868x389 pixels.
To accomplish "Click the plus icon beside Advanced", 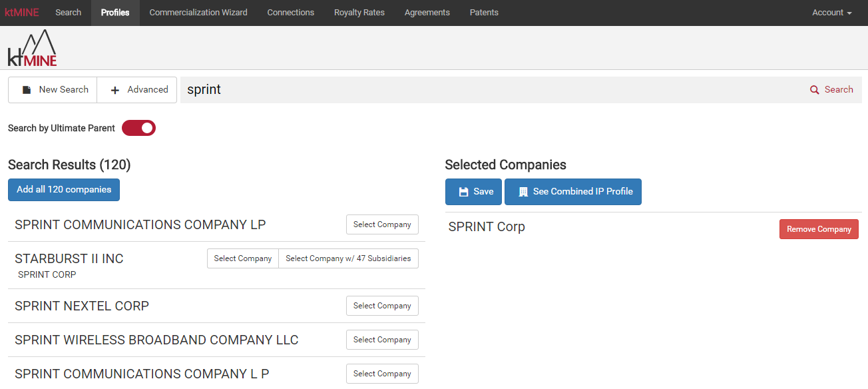I will point(115,90).
